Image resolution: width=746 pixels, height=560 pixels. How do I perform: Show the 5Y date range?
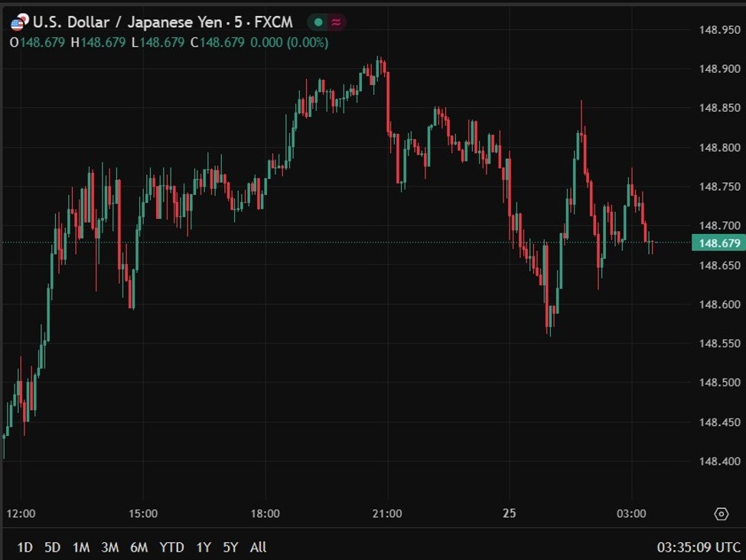click(x=230, y=547)
